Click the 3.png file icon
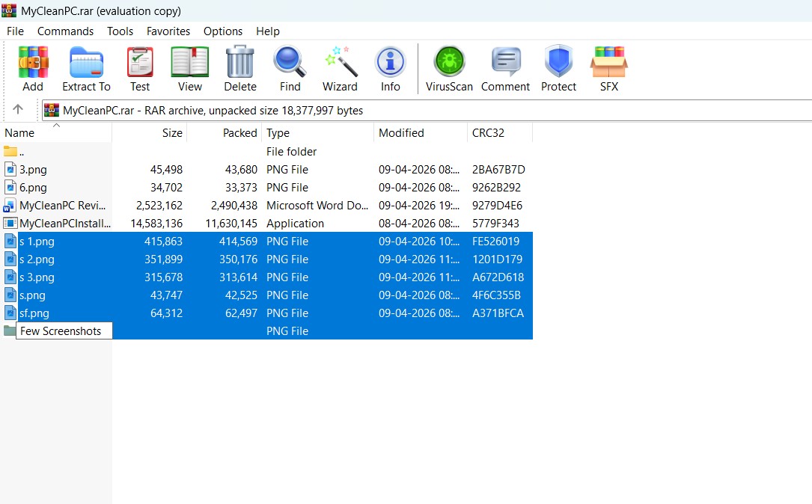 click(x=10, y=169)
